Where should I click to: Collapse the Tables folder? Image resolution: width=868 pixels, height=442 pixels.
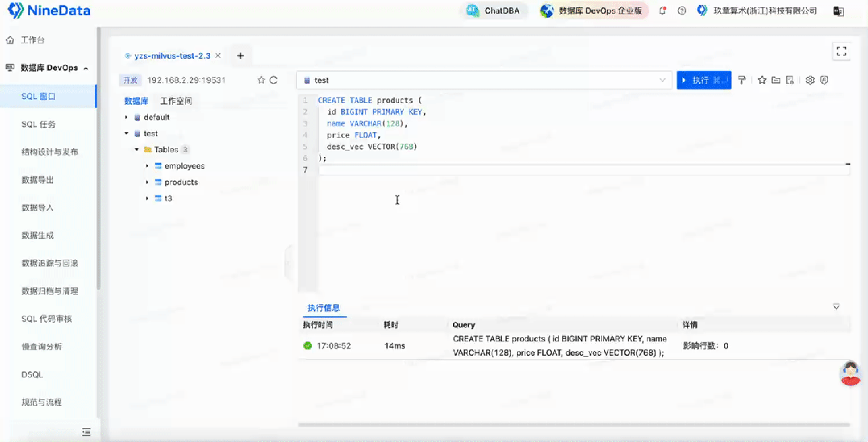pos(137,150)
